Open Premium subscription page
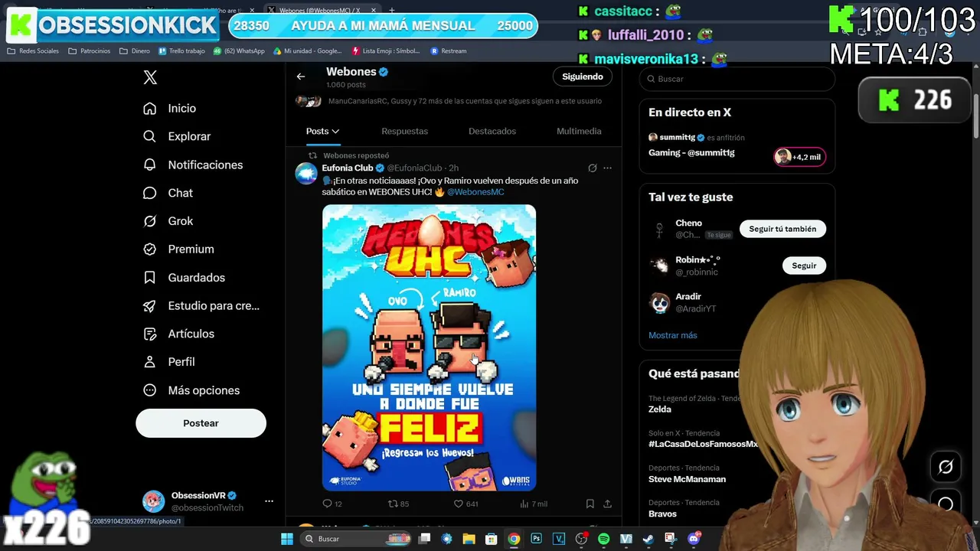This screenshot has height=551, width=980. [178, 249]
